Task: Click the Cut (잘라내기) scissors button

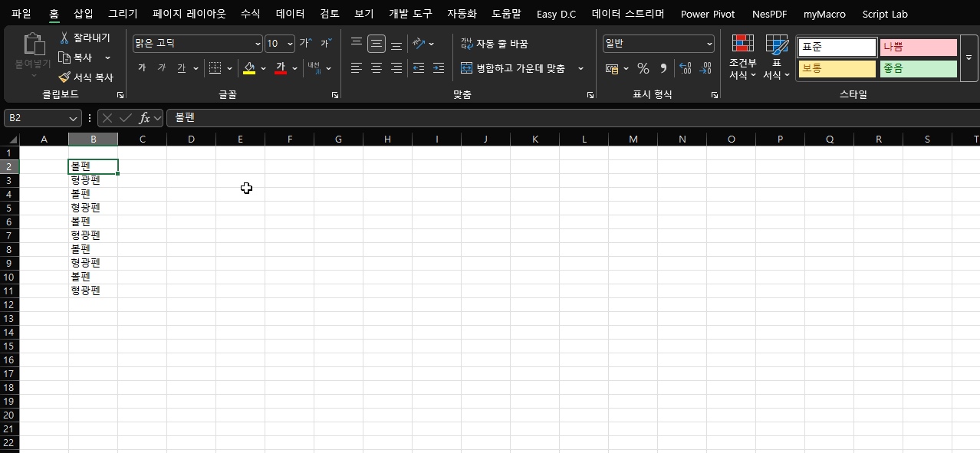Action: tap(84, 38)
